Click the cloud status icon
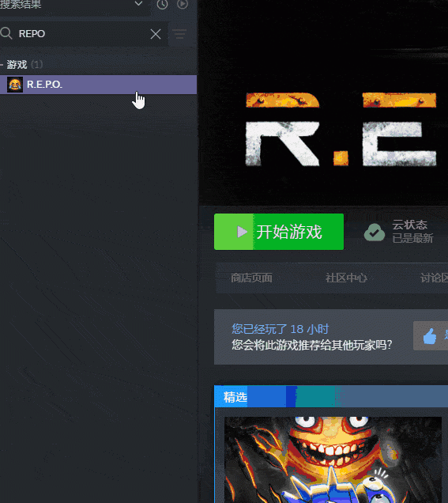This screenshot has width=448, height=503. (x=375, y=232)
